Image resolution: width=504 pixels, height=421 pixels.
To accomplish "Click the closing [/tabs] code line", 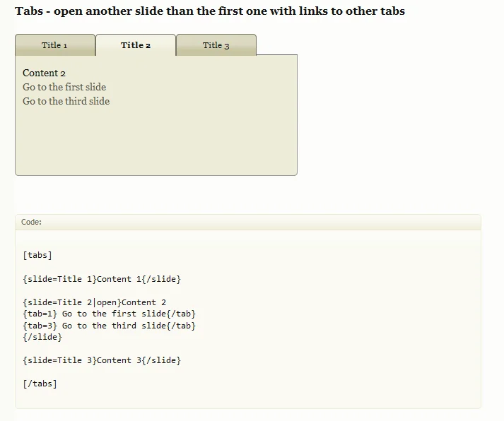I will (40, 384).
